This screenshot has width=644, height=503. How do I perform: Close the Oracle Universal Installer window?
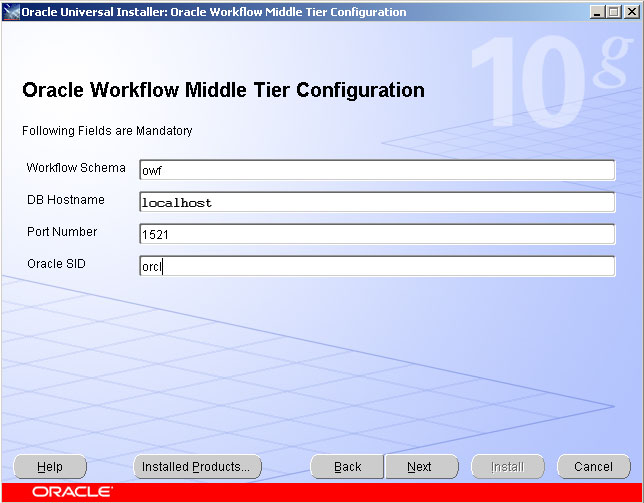(x=630, y=12)
